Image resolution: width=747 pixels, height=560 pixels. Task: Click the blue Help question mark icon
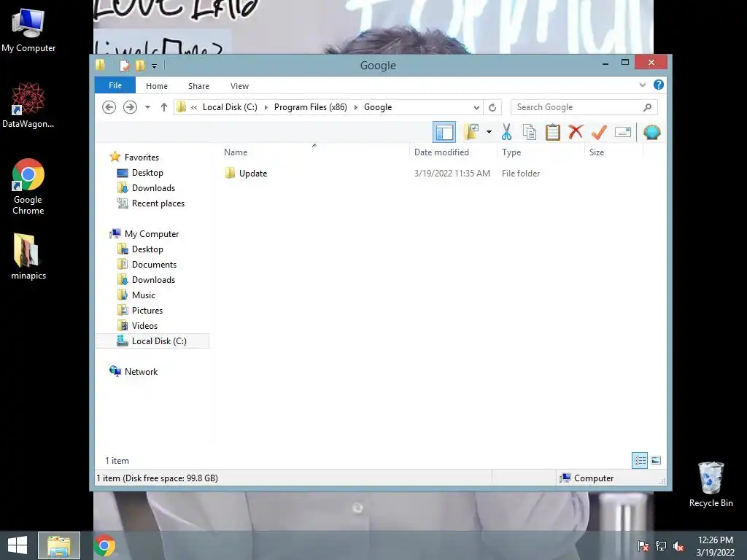pyautogui.click(x=659, y=85)
